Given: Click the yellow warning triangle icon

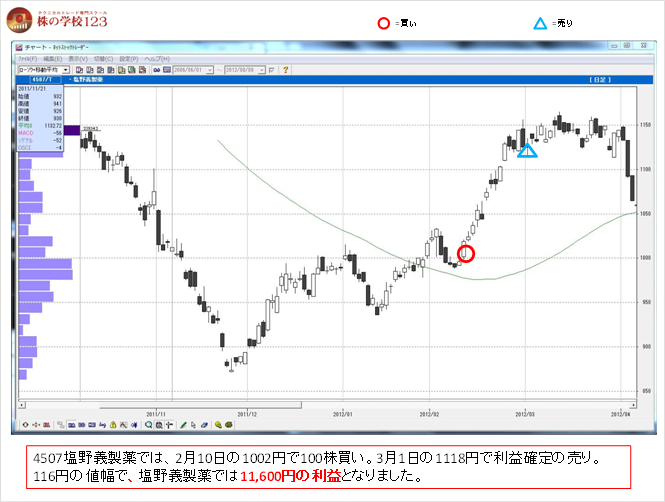Looking at the screenshot, I should tap(115, 424).
